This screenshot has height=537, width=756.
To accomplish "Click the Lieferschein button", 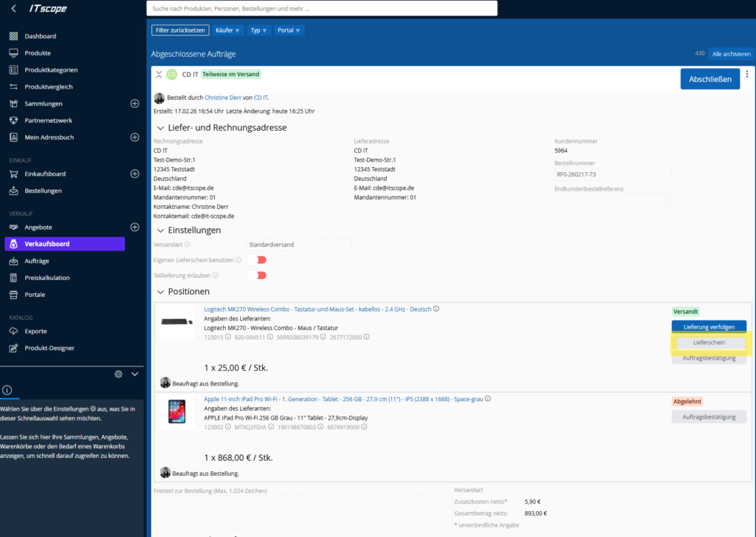I will [x=709, y=343].
